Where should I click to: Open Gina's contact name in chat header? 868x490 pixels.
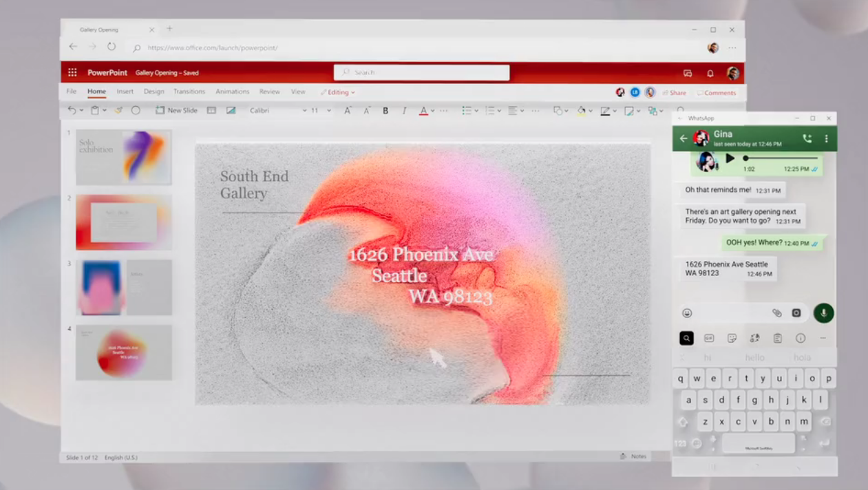tap(723, 134)
